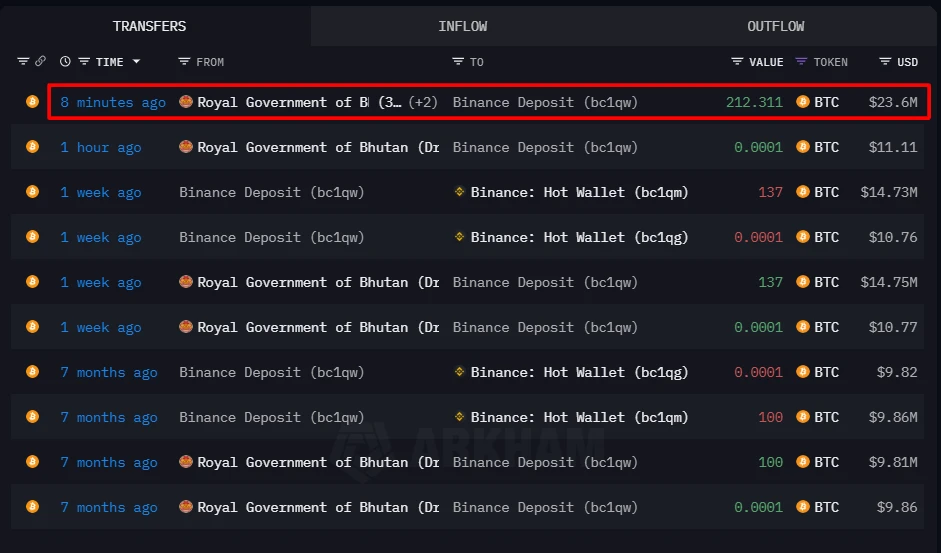This screenshot has height=553, width=941.
Task: Click the Binance logo beside Hot Wallet (bc1qg) for 7 months ago
Action: [460, 372]
